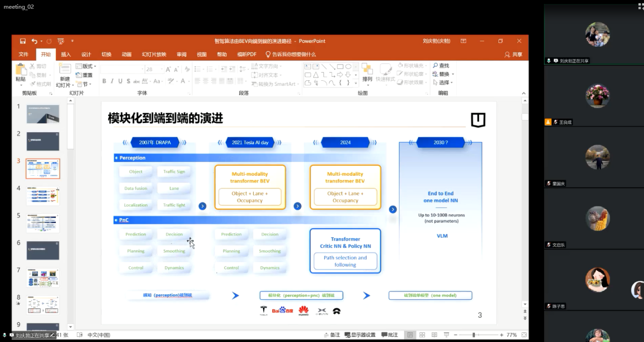Expand the Layout (版式) dropdown
Screen dimensions: 644x342
coord(87,66)
